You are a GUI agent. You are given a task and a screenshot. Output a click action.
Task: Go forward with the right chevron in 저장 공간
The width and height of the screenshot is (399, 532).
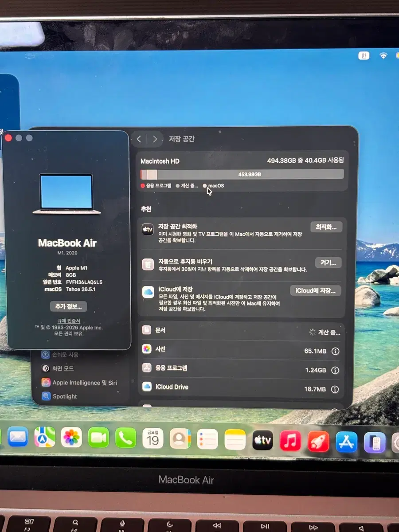pyautogui.click(x=155, y=139)
